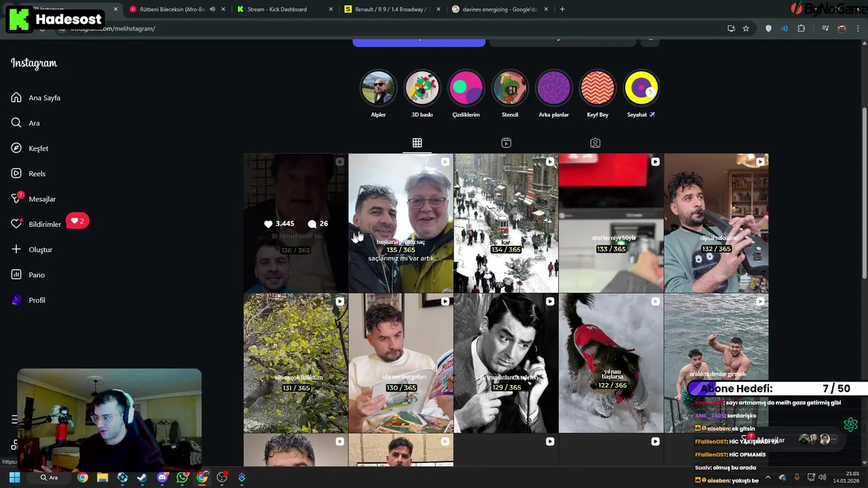Open the 3D baskı story highlight
The height and width of the screenshot is (488, 868).
(422, 88)
